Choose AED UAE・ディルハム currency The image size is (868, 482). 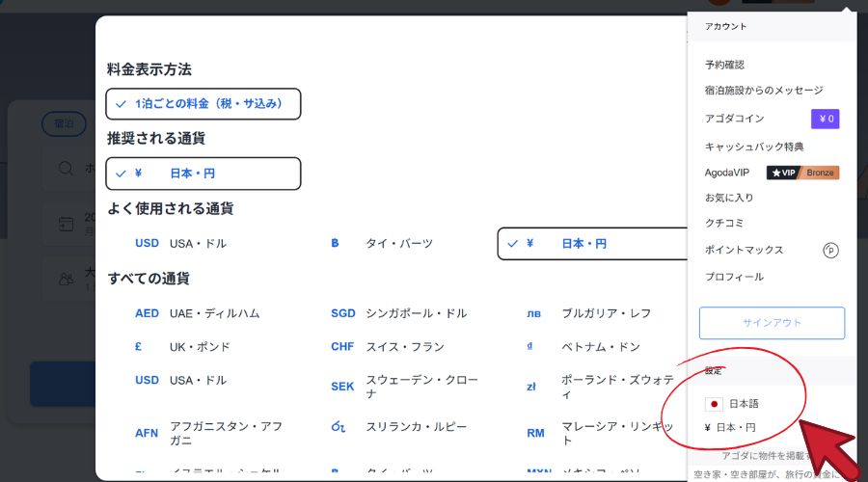197,313
